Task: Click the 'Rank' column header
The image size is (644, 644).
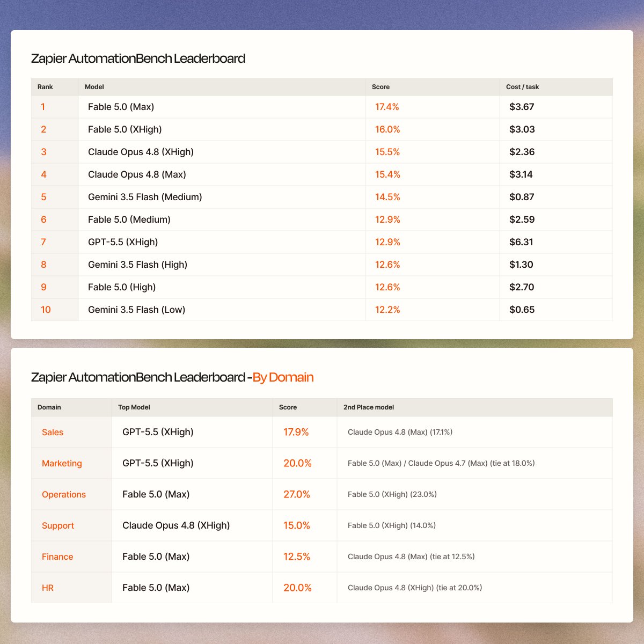Action: (45, 87)
